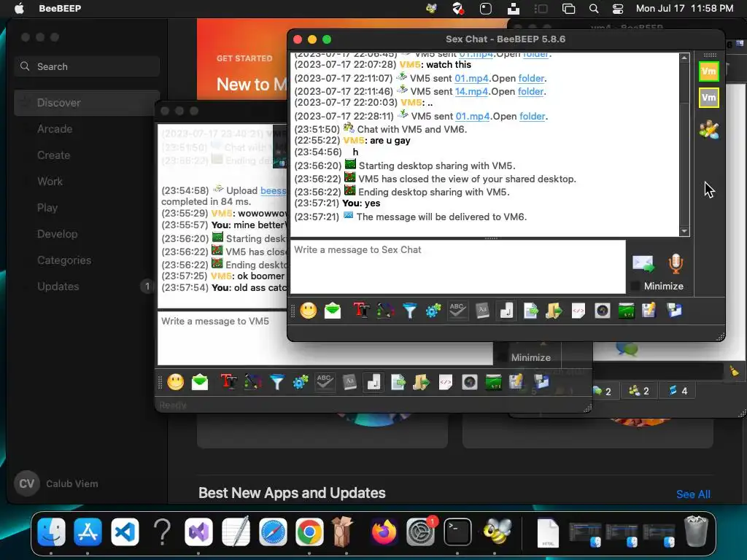Toggle ABC spell checking in Sex Chat toolbar
The width and height of the screenshot is (747, 560).
[457, 311]
